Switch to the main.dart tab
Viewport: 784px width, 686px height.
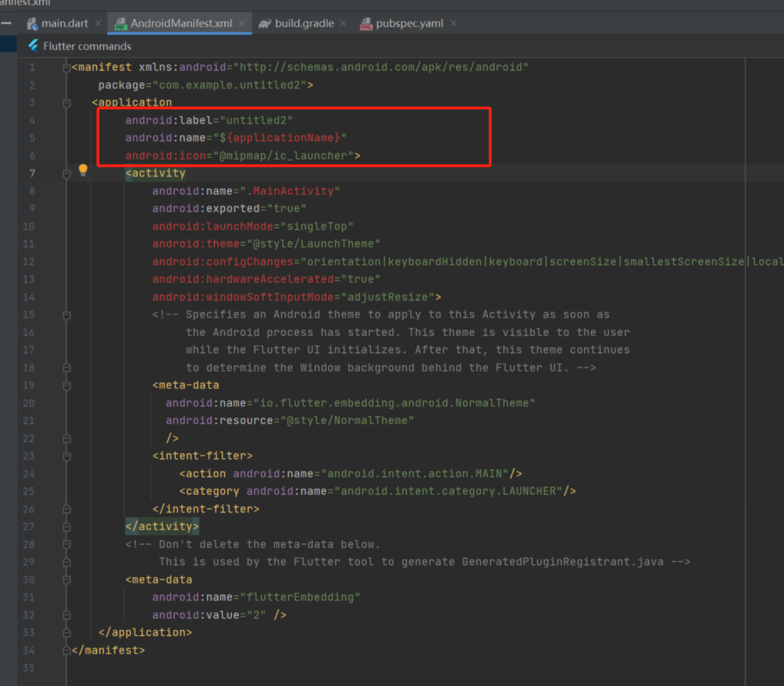pyautogui.click(x=65, y=24)
